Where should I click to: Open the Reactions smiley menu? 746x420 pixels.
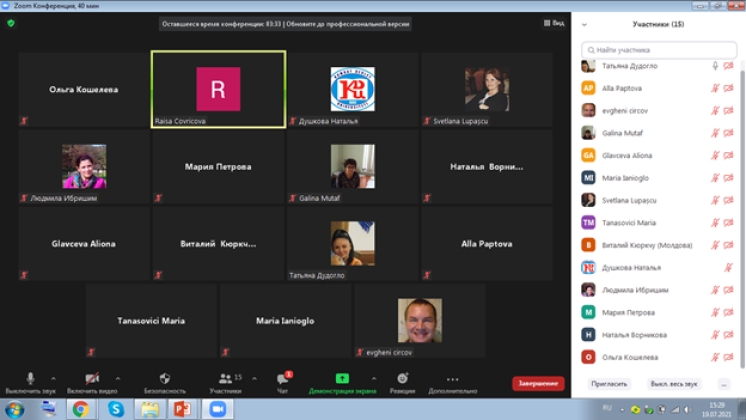tap(402, 379)
